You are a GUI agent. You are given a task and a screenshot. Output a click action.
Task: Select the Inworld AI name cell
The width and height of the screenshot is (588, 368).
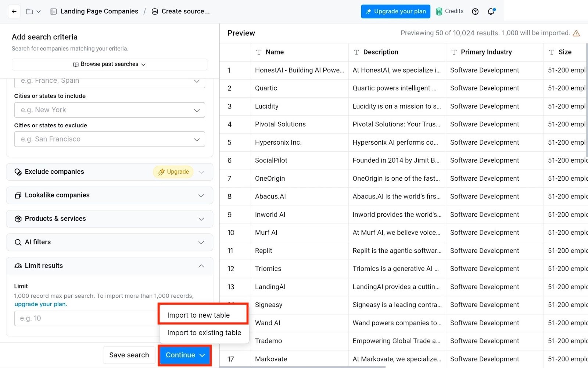click(300, 215)
